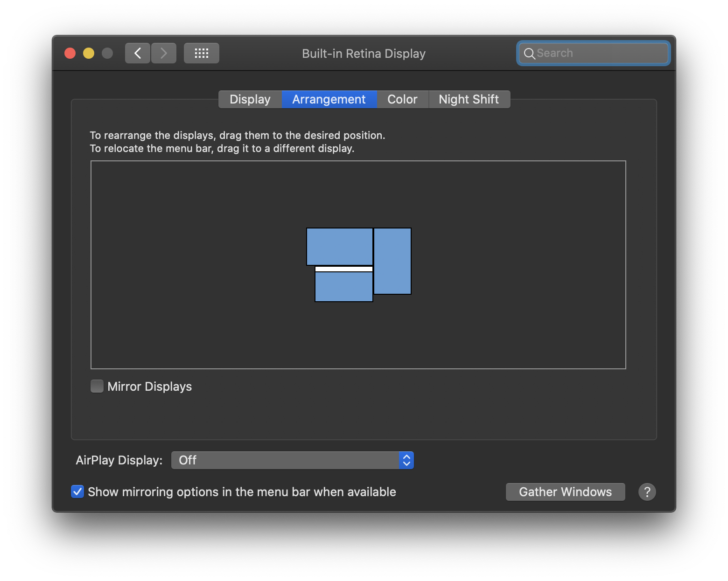The height and width of the screenshot is (581, 728).
Task: Click the magnifying glass in the search field
Action: coord(530,53)
